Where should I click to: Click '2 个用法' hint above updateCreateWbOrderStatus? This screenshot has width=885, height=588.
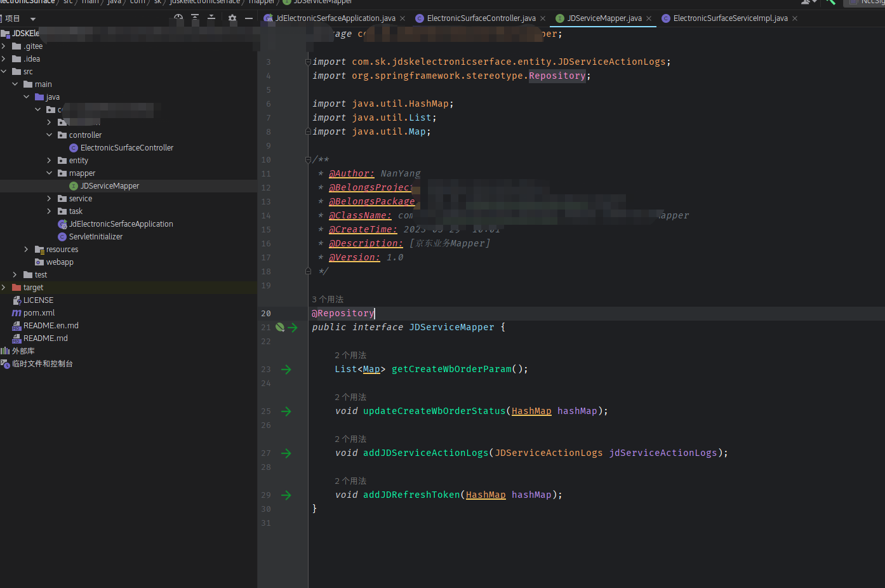350,398
